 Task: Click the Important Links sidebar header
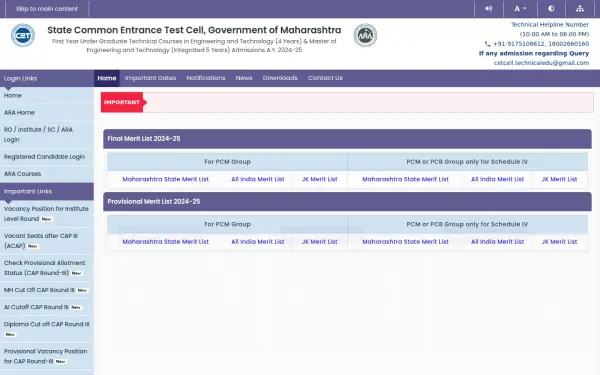pyautogui.click(x=47, y=191)
